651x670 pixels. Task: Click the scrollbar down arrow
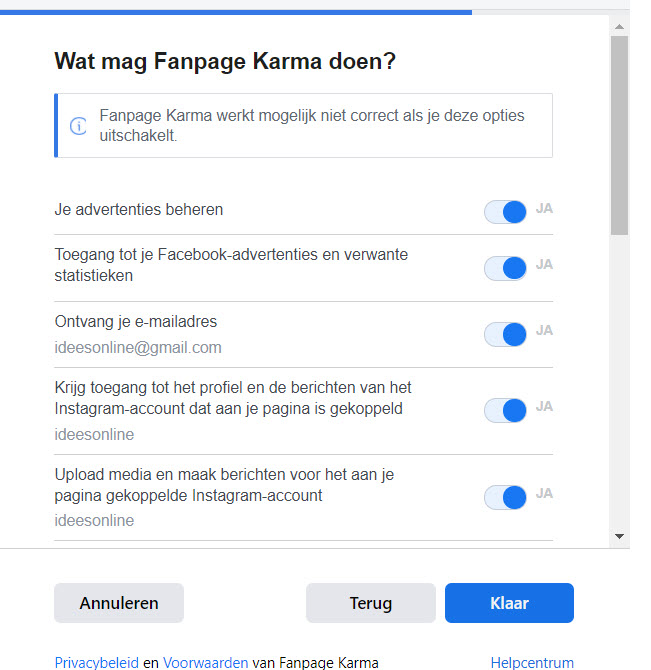pyautogui.click(x=620, y=537)
